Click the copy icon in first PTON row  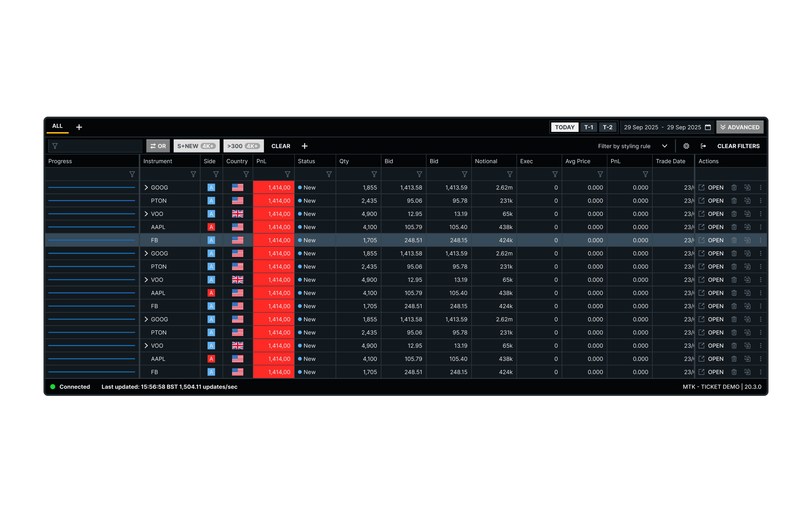[747, 201]
